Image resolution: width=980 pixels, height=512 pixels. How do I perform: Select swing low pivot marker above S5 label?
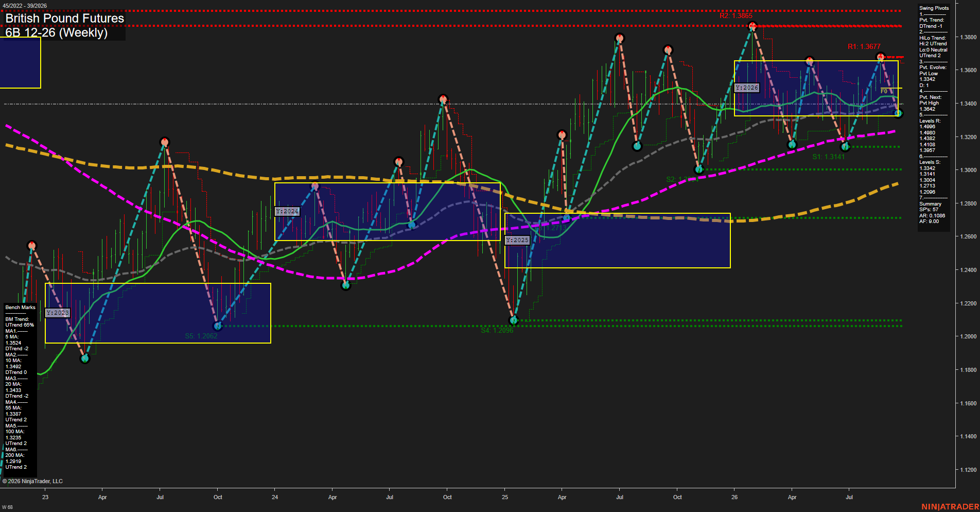pyautogui.click(x=218, y=326)
